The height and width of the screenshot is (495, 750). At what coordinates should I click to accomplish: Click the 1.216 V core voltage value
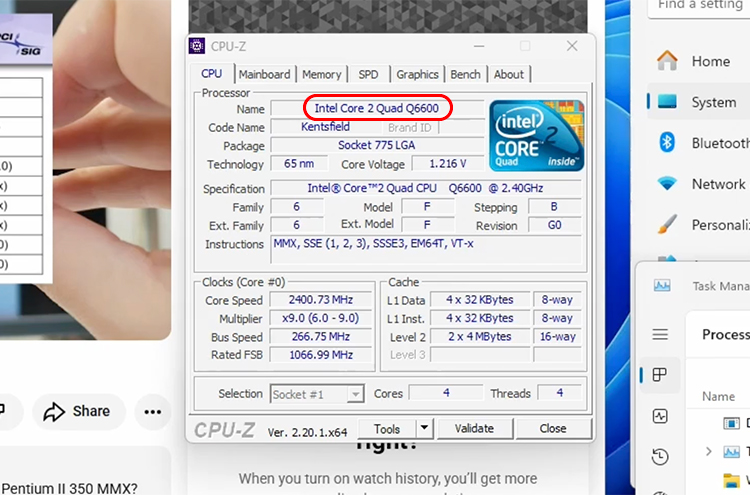point(448,164)
